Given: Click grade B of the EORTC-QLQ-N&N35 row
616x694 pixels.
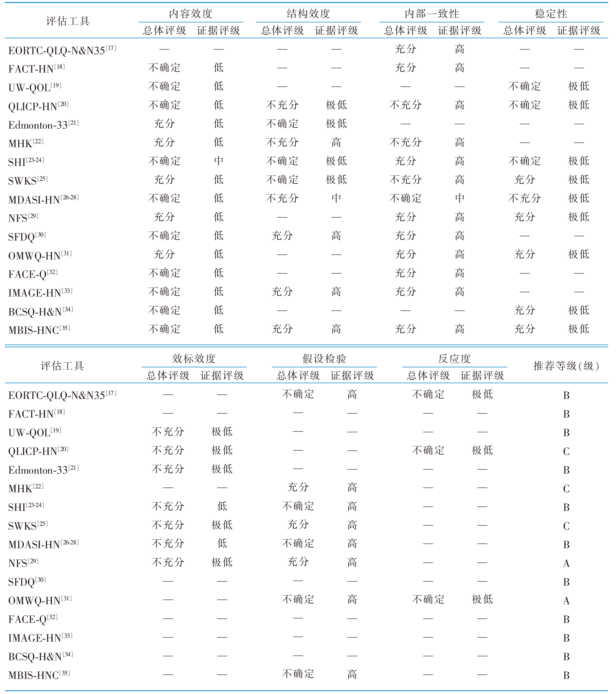Looking at the screenshot, I should (x=566, y=396).
